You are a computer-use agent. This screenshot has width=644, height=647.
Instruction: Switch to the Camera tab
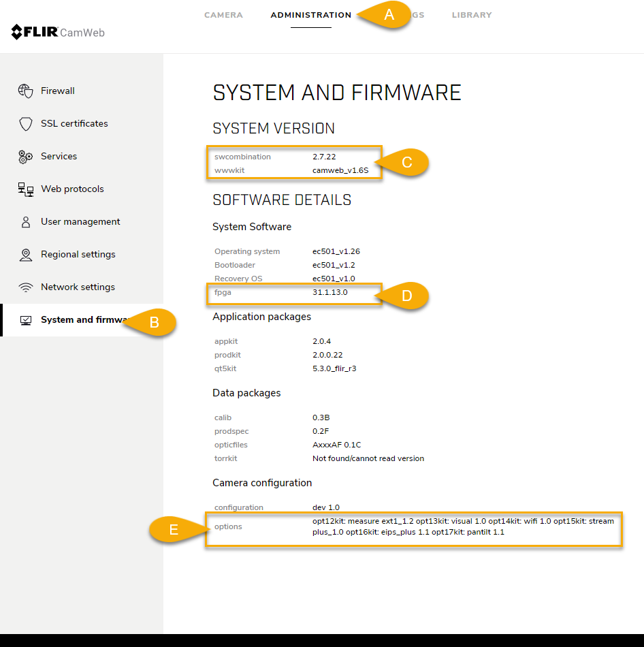[x=223, y=15]
